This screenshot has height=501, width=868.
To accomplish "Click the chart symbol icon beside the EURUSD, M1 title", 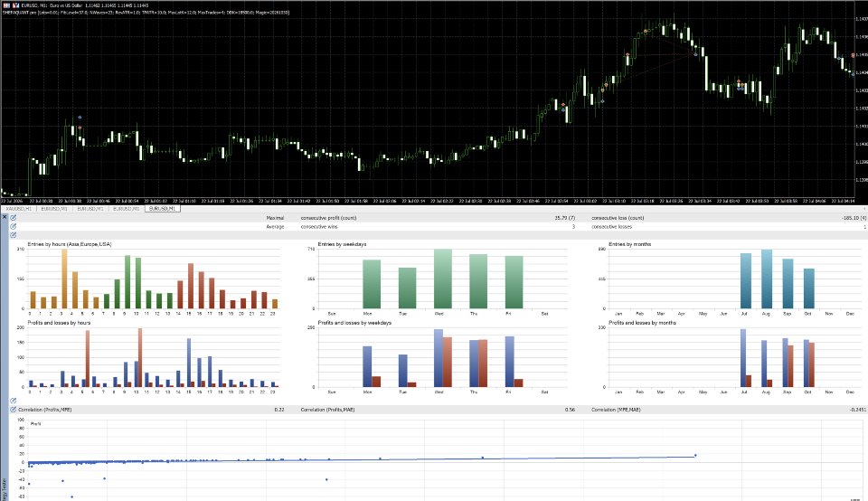I will [15, 5].
